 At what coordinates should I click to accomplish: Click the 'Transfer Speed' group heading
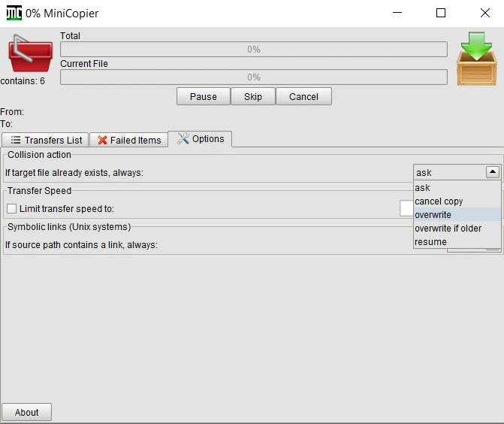39,191
